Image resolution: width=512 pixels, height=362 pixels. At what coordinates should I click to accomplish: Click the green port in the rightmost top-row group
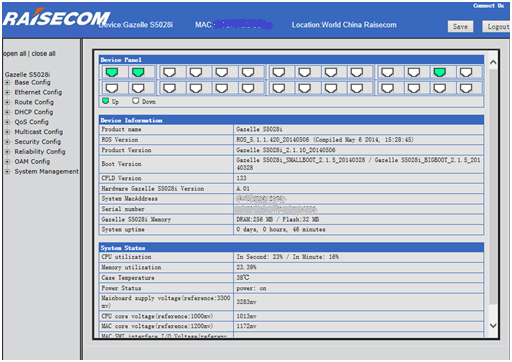point(440,72)
